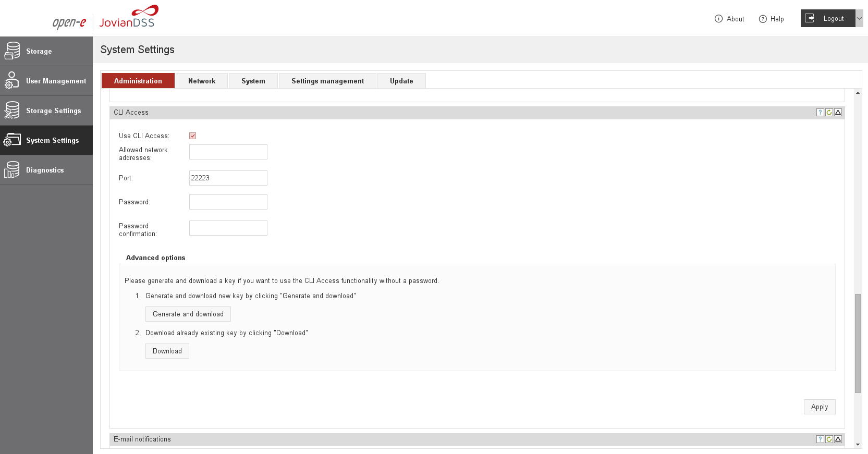Image resolution: width=868 pixels, height=454 pixels.
Task: Refresh the E-mail notifications panel
Action: [829, 439]
